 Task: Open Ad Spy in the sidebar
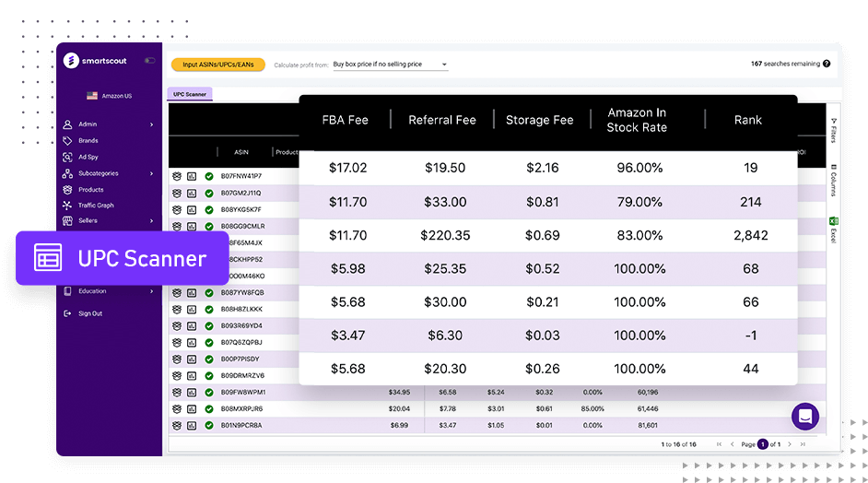(88, 157)
